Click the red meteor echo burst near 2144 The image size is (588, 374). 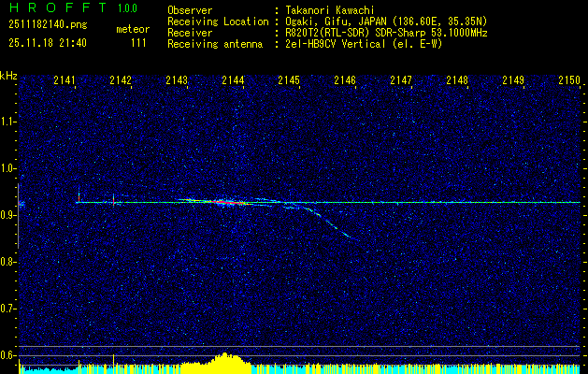pos(227,203)
